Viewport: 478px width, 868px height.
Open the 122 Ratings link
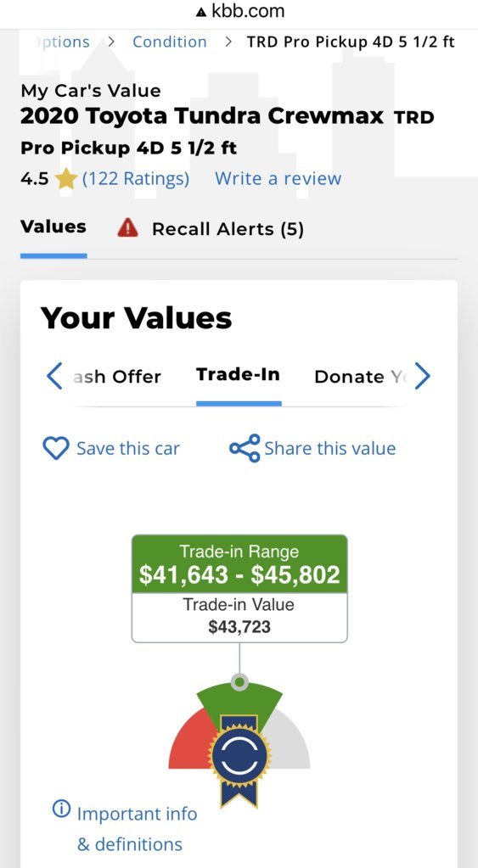tap(136, 179)
